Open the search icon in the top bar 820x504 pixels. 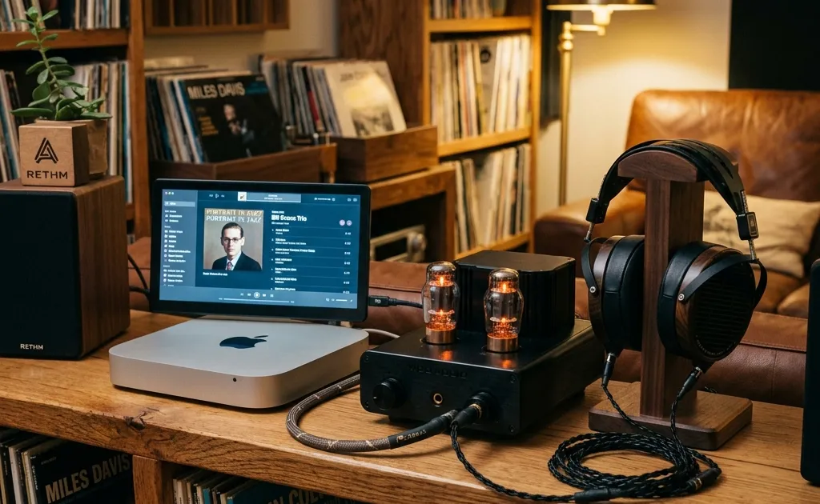click(223, 196)
